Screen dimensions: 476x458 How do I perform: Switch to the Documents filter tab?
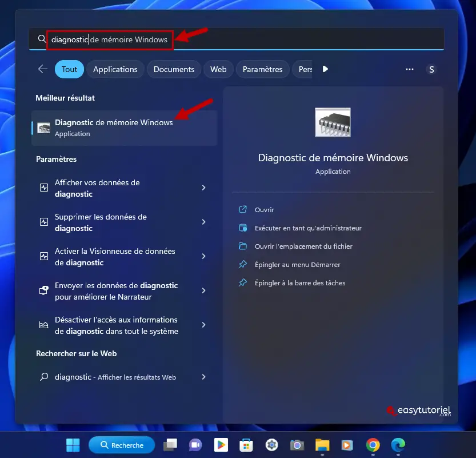click(174, 69)
